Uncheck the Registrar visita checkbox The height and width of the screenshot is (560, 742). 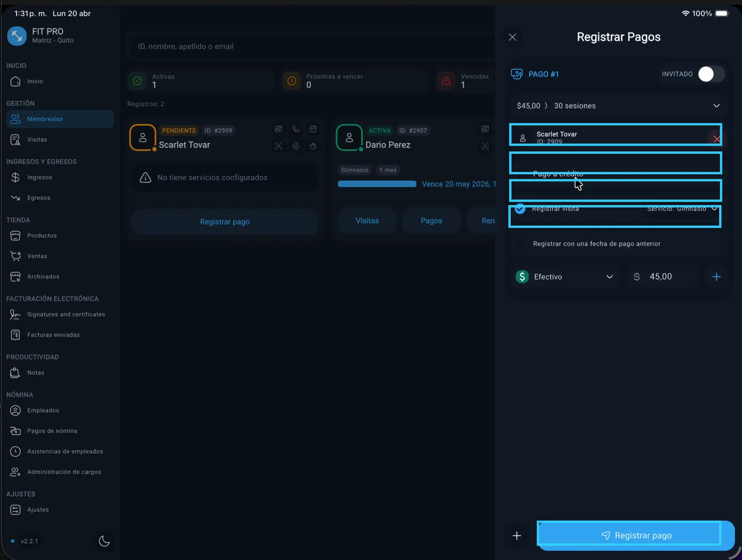pyautogui.click(x=520, y=209)
